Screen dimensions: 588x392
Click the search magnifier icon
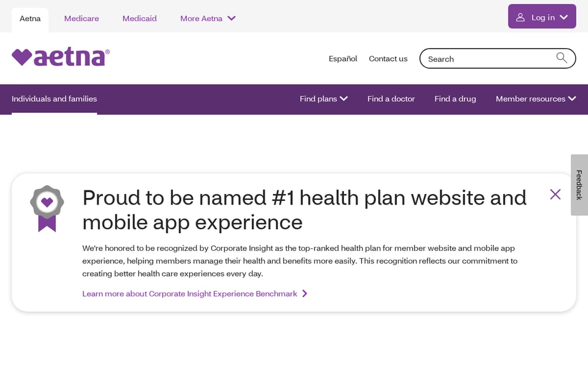point(562,58)
